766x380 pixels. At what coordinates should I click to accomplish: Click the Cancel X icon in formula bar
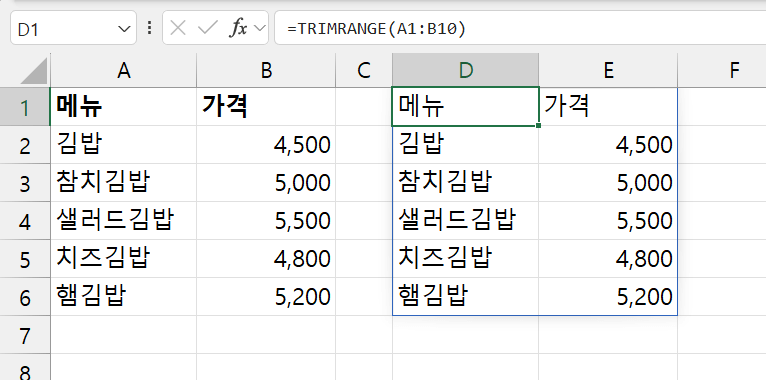tap(178, 28)
